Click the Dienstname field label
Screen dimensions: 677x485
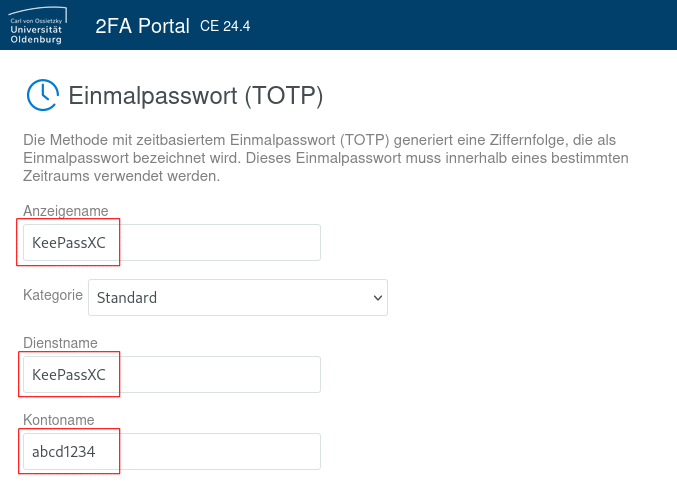(60, 343)
